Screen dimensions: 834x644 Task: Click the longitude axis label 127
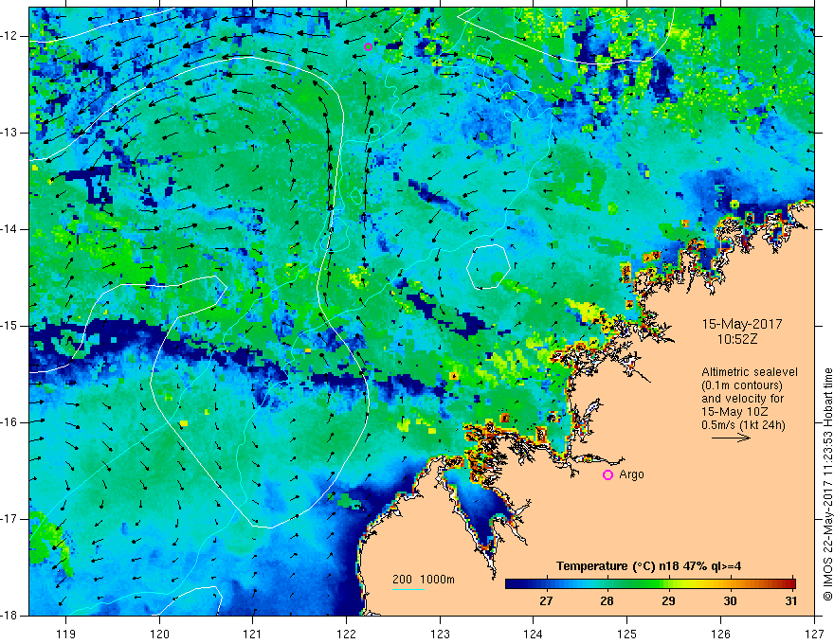pos(814,634)
